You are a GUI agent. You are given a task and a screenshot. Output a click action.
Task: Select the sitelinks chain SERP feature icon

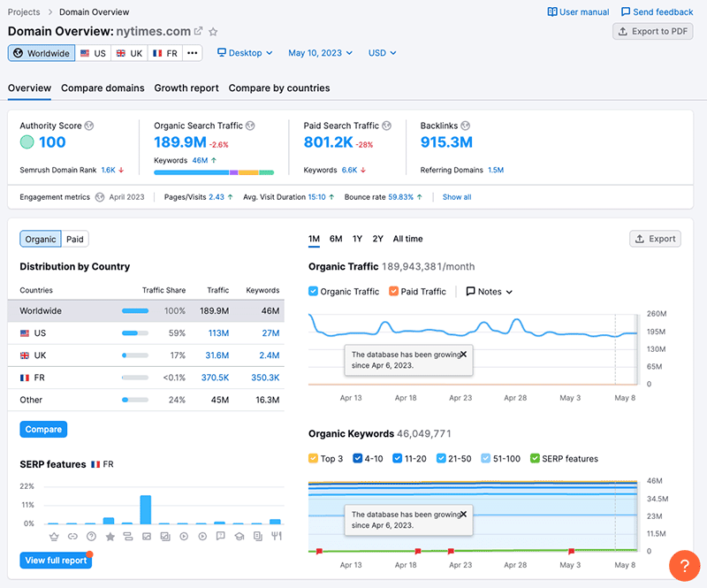coord(72,536)
